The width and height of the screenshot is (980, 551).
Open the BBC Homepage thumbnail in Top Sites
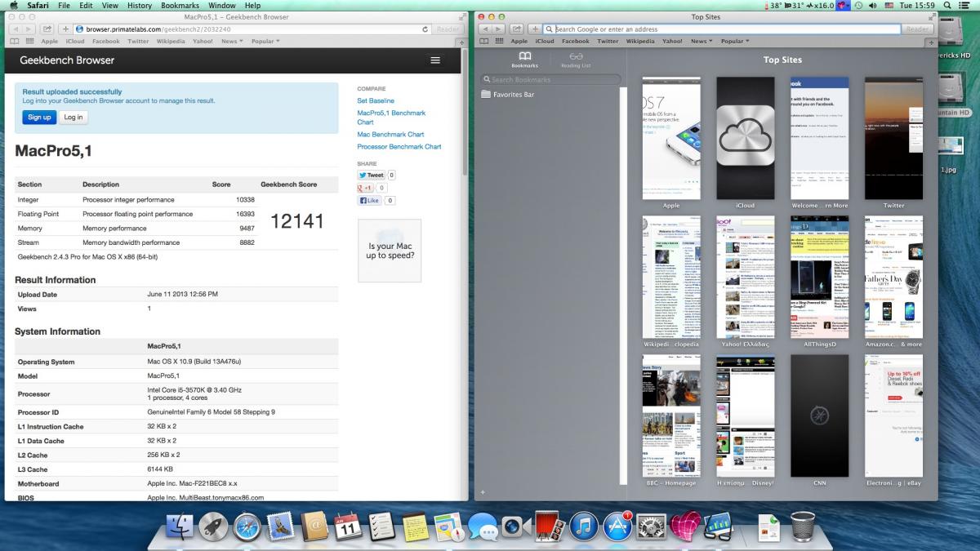[x=671, y=415]
